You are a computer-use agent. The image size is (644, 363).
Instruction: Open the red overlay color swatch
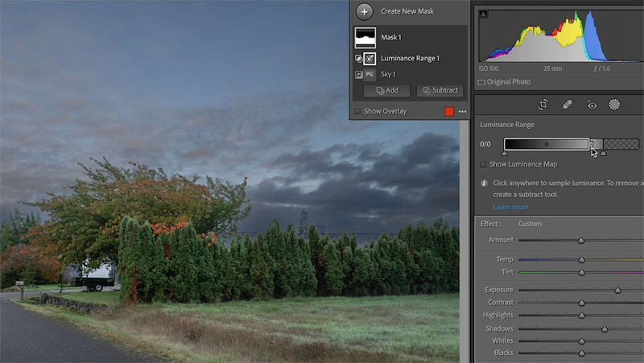pos(449,111)
